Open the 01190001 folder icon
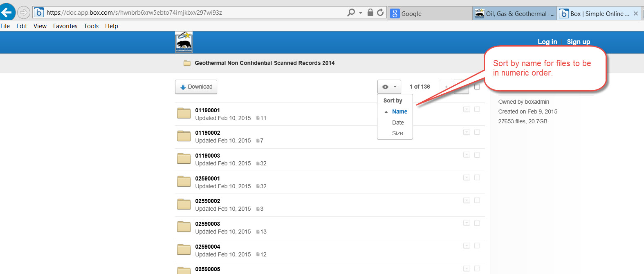Image resolution: width=644 pixels, height=274 pixels. [184, 114]
